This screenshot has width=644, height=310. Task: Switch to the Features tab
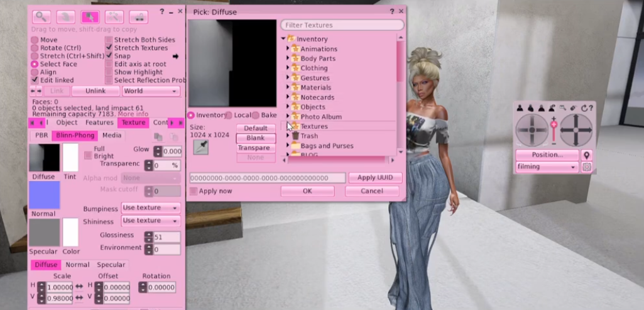[x=99, y=123]
